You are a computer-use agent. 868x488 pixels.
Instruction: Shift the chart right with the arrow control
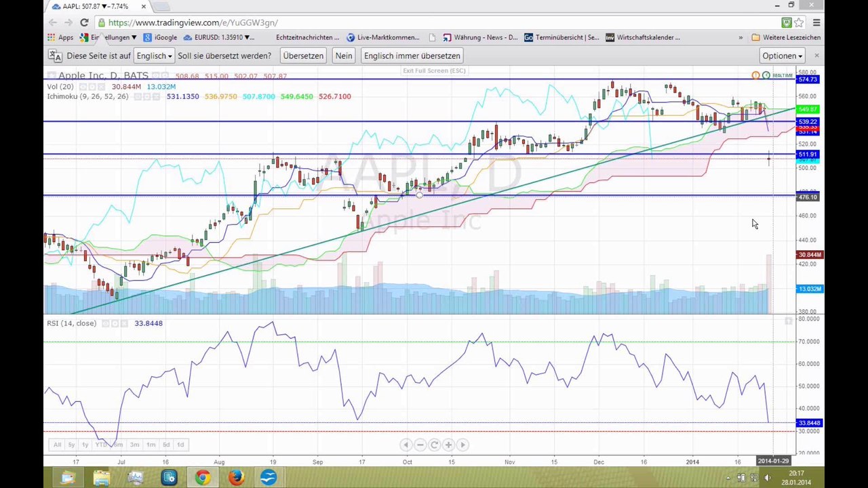point(462,445)
